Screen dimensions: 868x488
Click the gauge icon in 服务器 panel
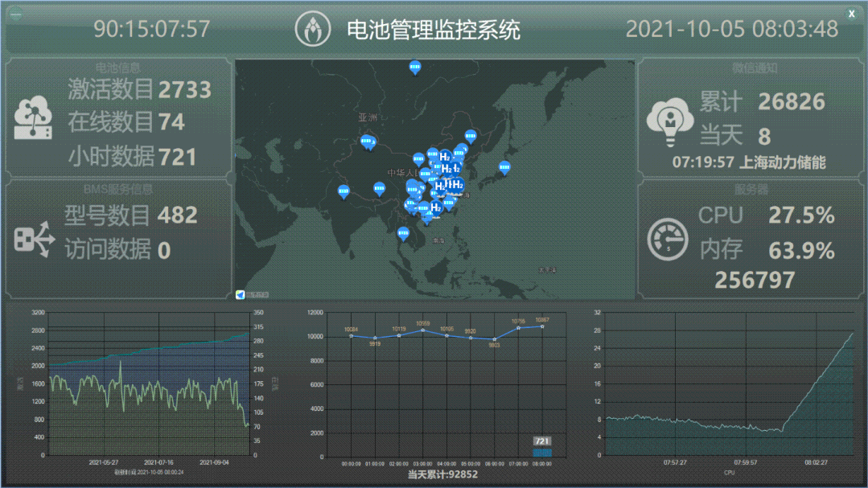[x=668, y=240]
